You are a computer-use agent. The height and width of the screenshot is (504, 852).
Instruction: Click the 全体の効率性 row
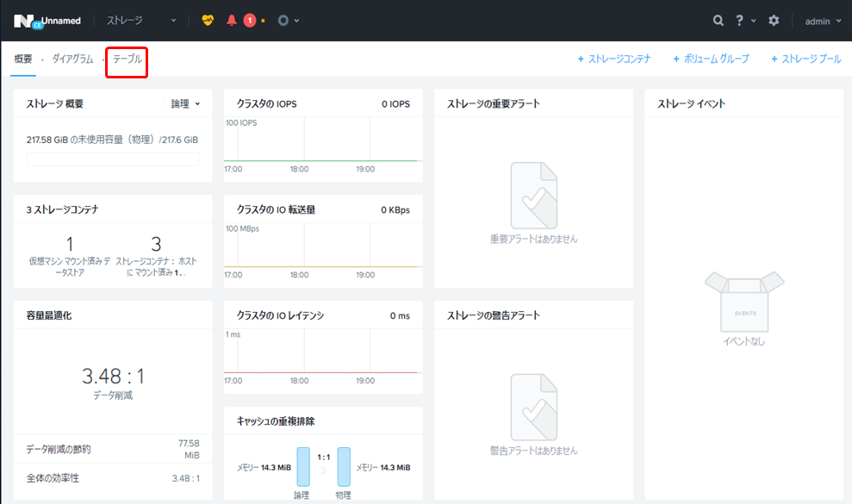click(113, 478)
